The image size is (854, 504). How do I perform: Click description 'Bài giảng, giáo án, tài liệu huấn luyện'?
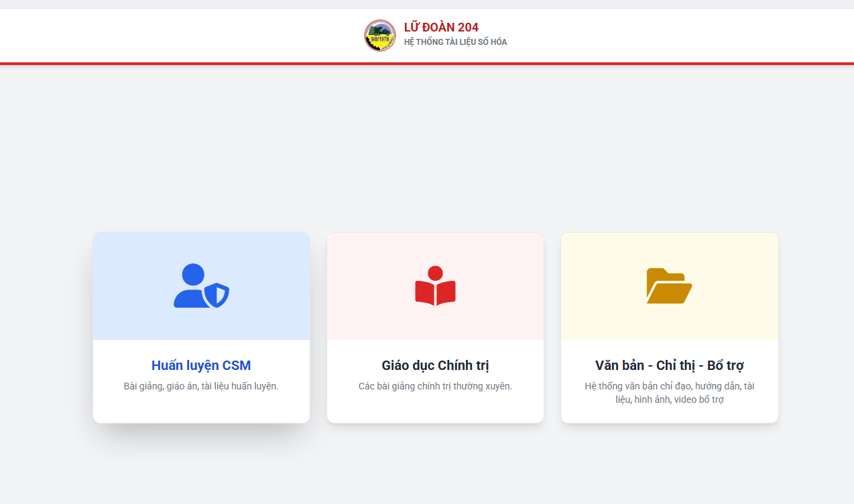click(x=201, y=386)
